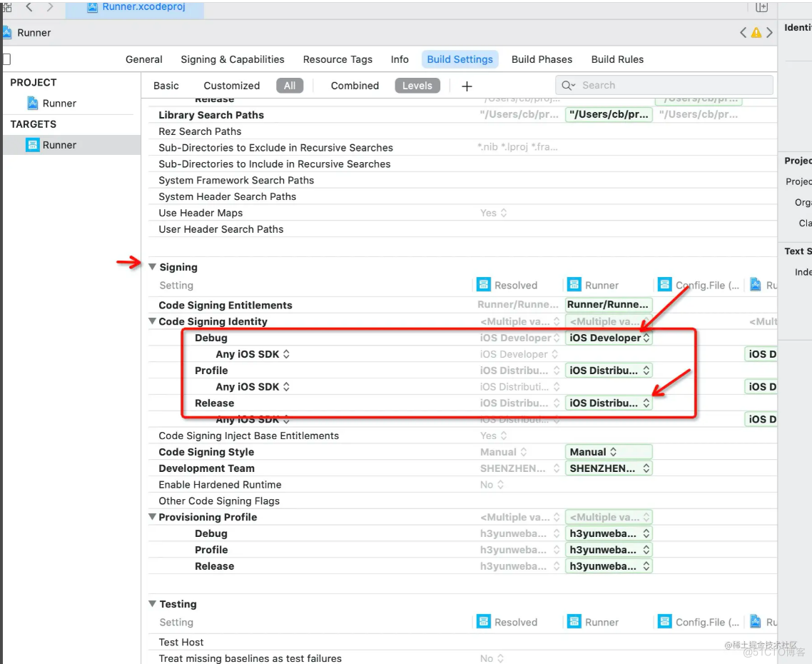Click Config.File column icon in Signing header
The height and width of the screenshot is (664, 812).
(665, 285)
